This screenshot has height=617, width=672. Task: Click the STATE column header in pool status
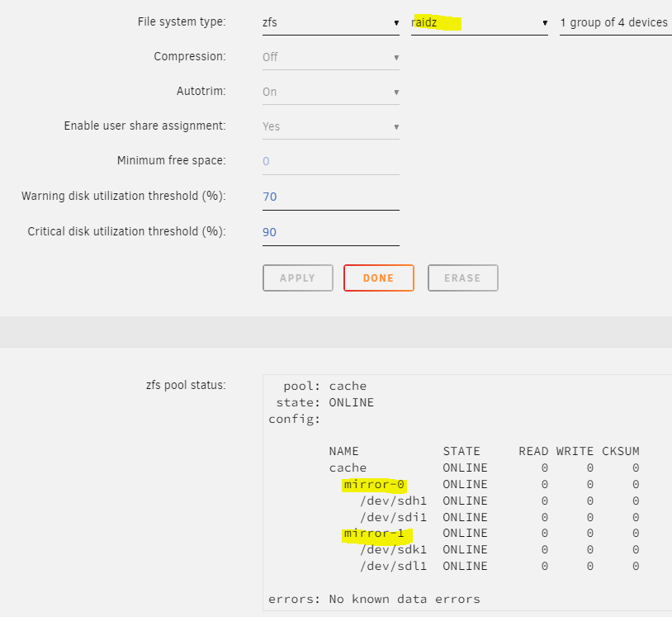(461, 451)
